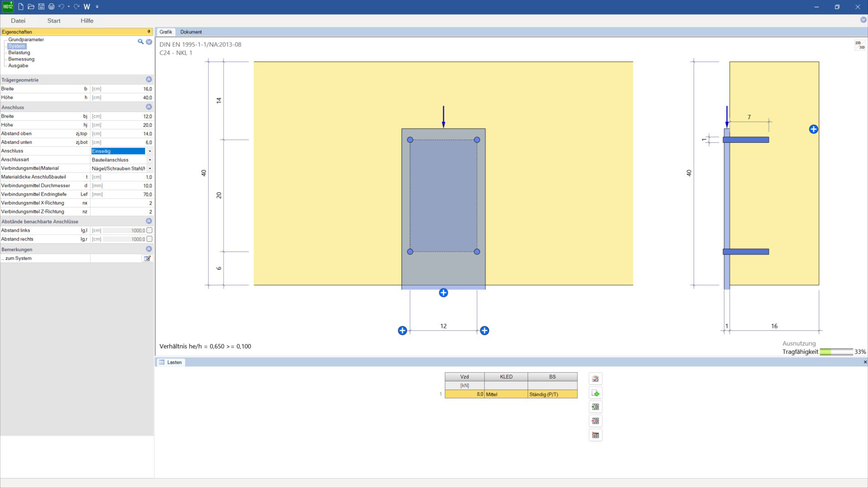868x488 pixels.
Task: Select Belastung in the properties tree
Action: 19,52
